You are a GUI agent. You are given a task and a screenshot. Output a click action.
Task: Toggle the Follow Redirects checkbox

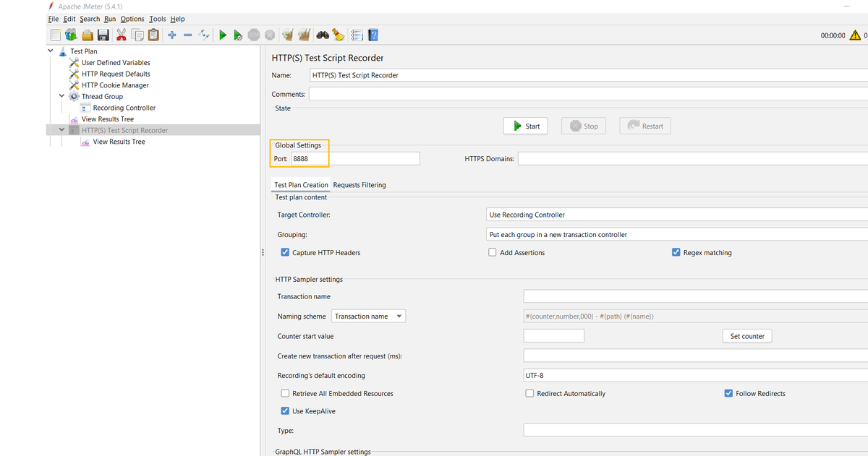pos(728,393)
